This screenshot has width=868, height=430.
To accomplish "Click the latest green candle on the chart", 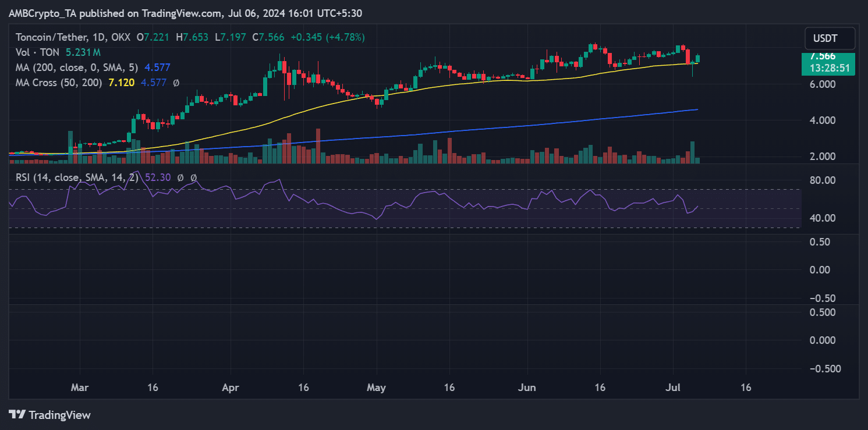I will click(x=697, y=59).
